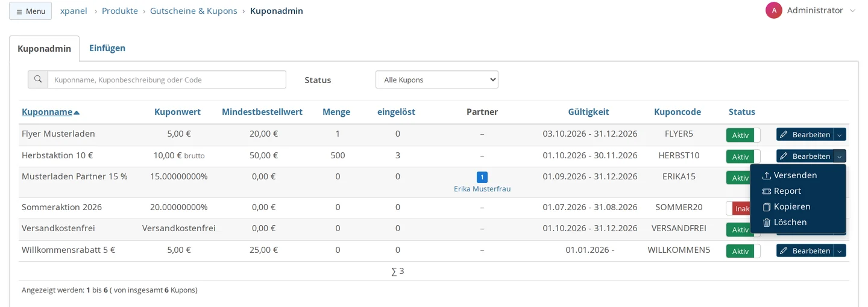Click the partner count badge 1
Screen dimensions: 868x307
[x=482, y=177]
